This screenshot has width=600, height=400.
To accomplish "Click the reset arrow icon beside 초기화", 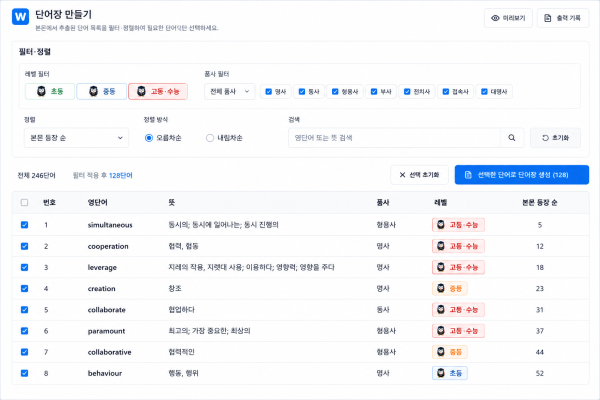I will pos(545,138).
